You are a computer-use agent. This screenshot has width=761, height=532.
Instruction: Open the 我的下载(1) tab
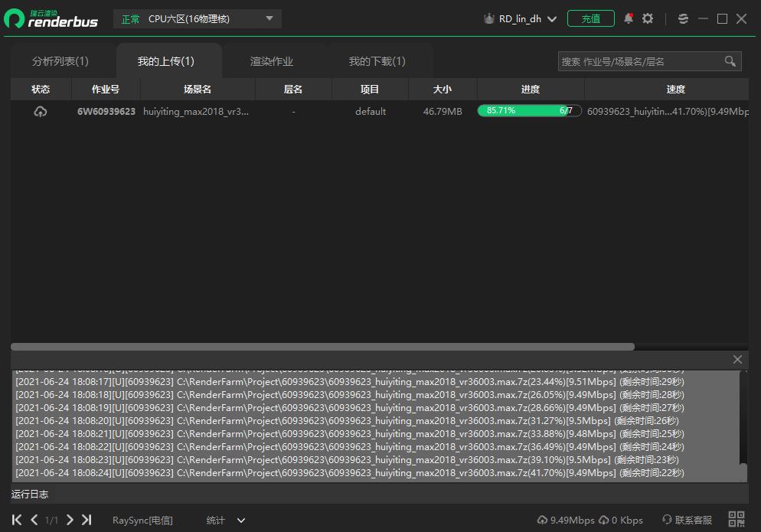tap(377, 61)
